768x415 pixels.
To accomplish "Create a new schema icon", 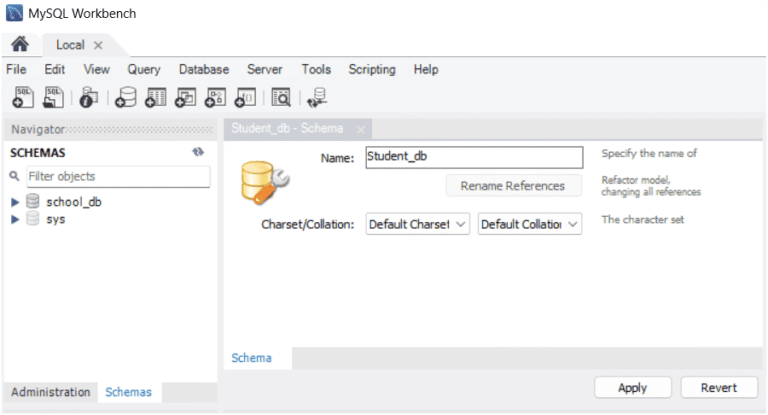I will pyautogui.click(x=125, y=97).
